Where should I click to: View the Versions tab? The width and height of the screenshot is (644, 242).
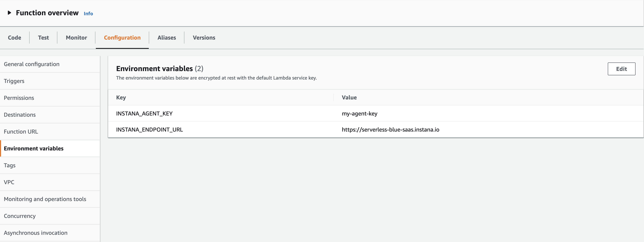click(204, 37)
